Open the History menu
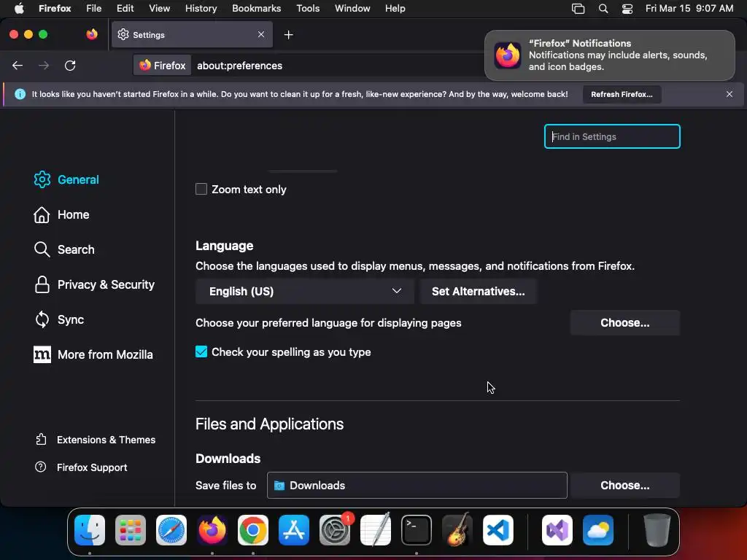The width and height of the screenshot is (747, 560). click(x=201, y=9)
